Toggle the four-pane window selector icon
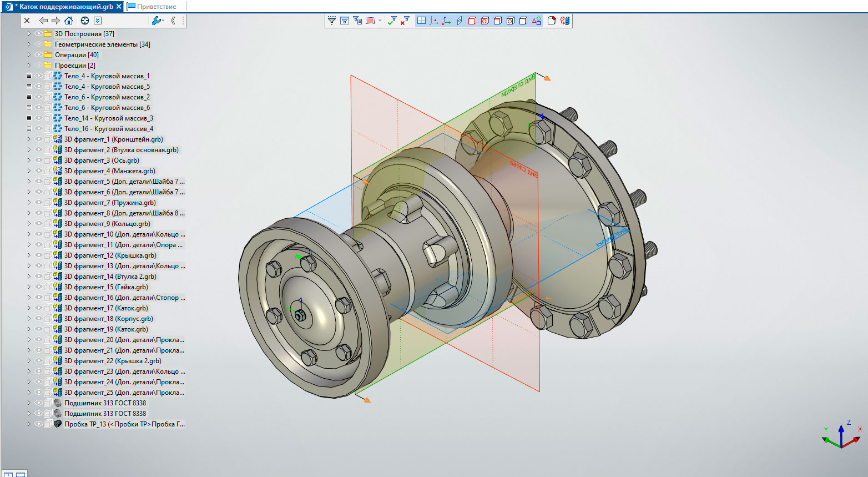The width and height of the screenshot is (868, 477). pyautogui.click(x=421, y=21)
